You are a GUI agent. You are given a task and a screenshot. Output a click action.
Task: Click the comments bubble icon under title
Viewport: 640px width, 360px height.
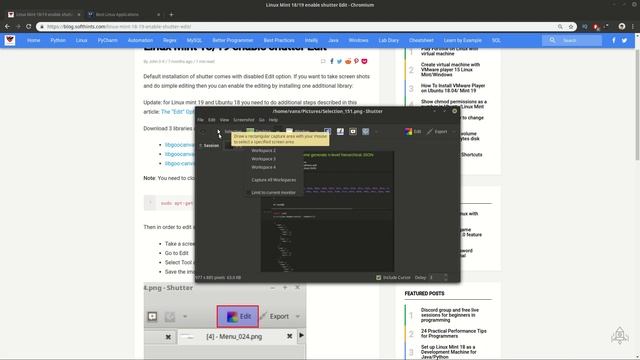pyautogui.click(x=323, y=61)
